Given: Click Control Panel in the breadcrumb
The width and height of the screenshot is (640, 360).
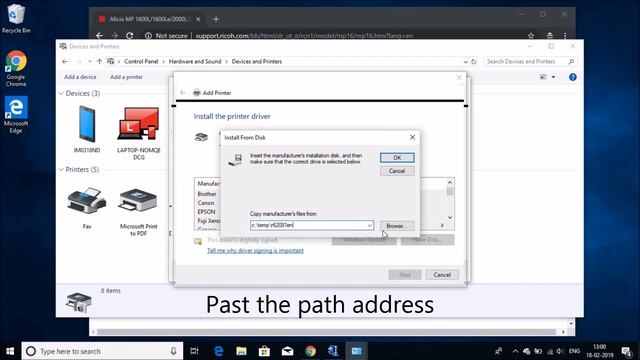Looking at the screenshot, I should [141, 62].
